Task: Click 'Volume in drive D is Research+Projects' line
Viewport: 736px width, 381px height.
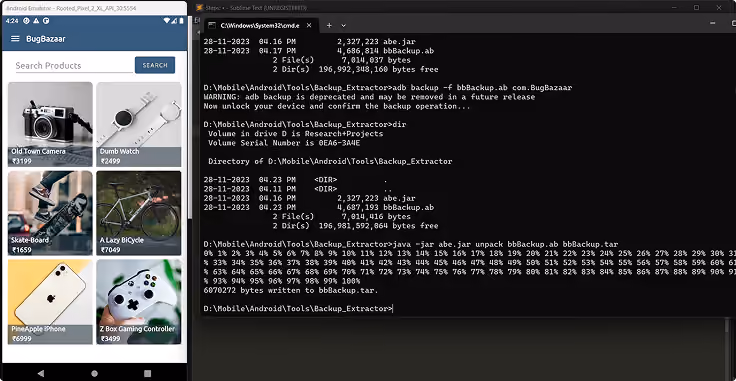Action: (x=295, y=134)
